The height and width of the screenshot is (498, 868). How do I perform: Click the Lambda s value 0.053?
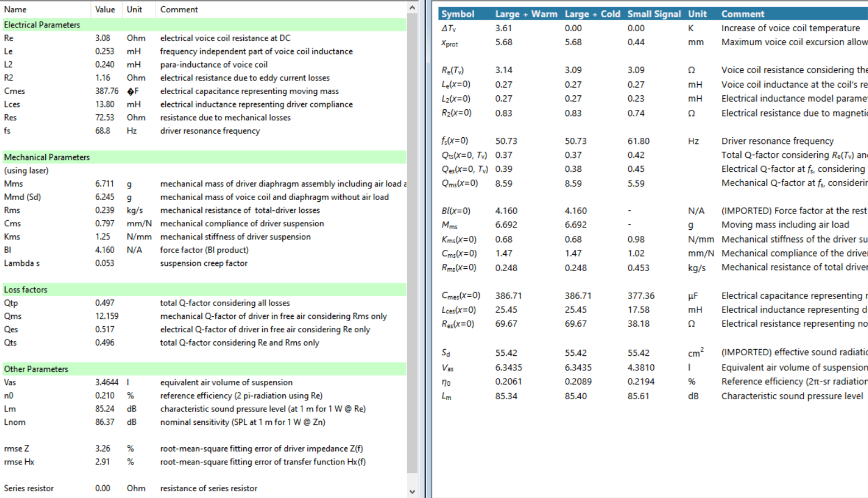tap(104, 263)
